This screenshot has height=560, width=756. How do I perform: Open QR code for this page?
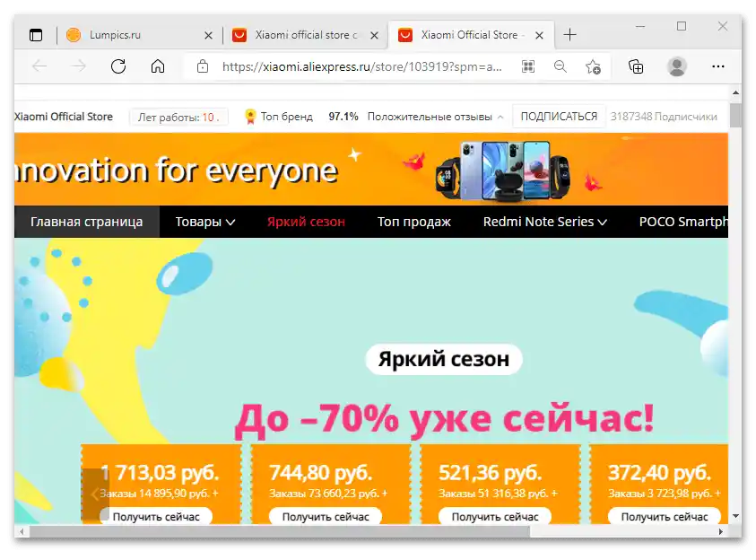528,66
